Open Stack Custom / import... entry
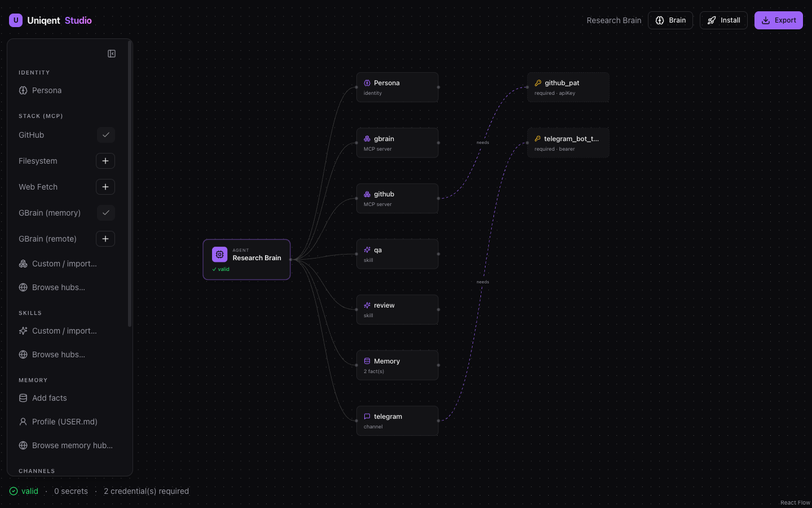 (67, 264)
